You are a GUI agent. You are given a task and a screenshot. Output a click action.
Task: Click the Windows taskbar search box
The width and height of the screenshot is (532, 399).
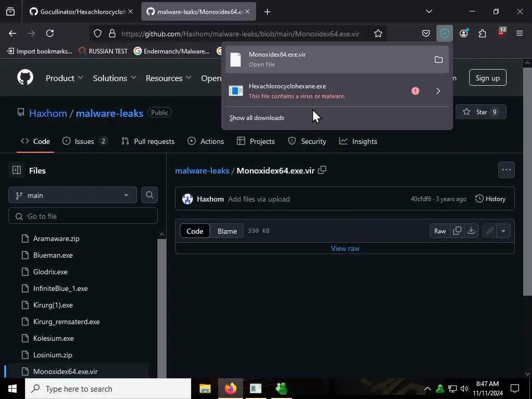point(108,389)
